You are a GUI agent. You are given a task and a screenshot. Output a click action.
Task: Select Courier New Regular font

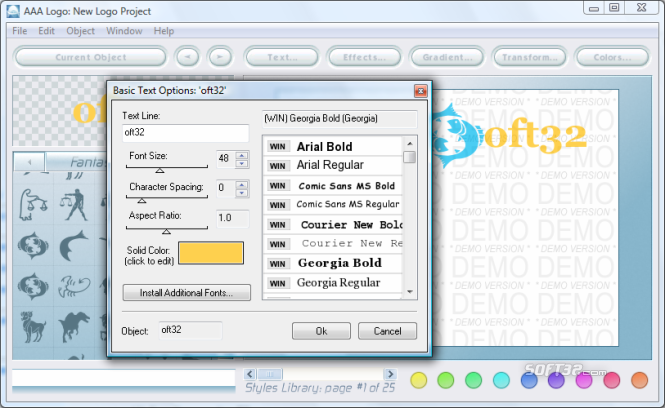pos(334,244)
